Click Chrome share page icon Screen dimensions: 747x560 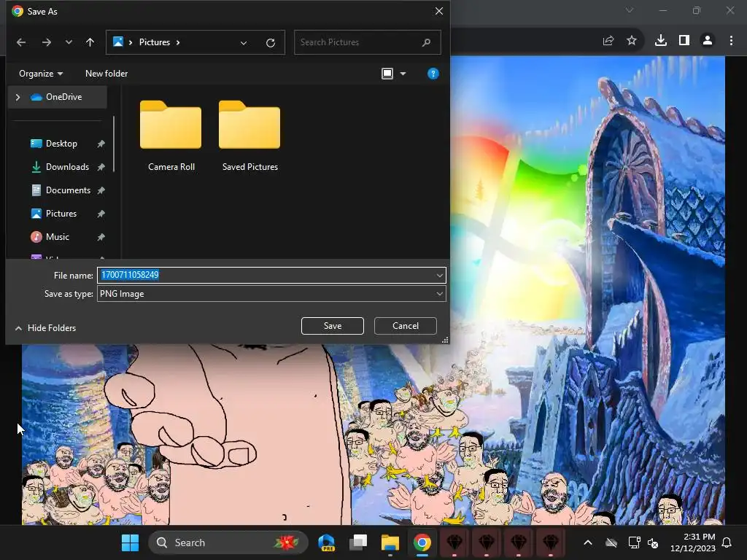pos(608,41)
